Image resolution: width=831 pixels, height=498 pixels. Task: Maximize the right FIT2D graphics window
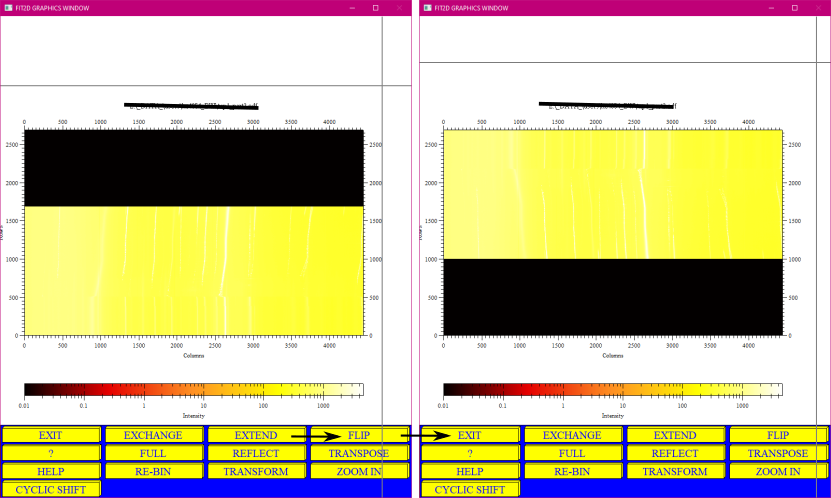click(794, 8)
